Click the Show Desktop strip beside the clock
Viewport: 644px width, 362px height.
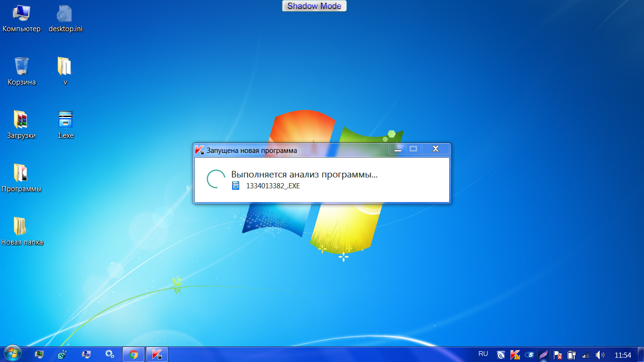641,354
